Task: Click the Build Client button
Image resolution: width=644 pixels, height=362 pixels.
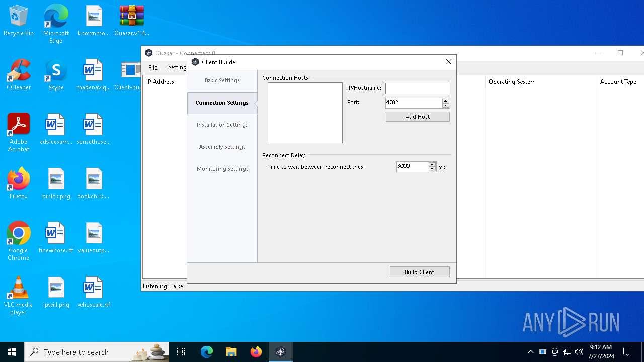Action: click(x=420, y=272)
